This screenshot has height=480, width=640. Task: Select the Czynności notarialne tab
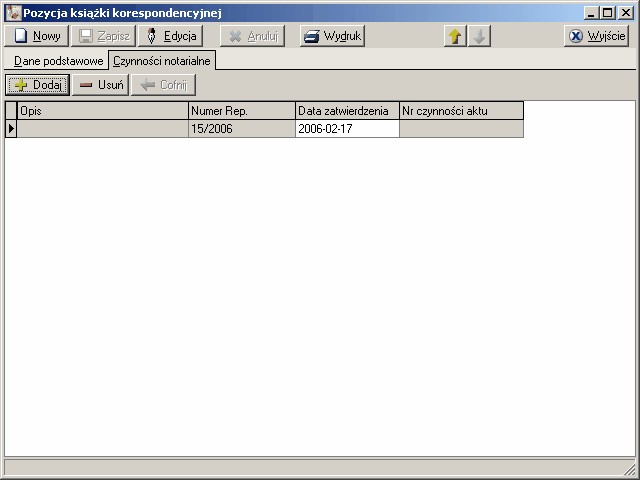pos(162,61)
